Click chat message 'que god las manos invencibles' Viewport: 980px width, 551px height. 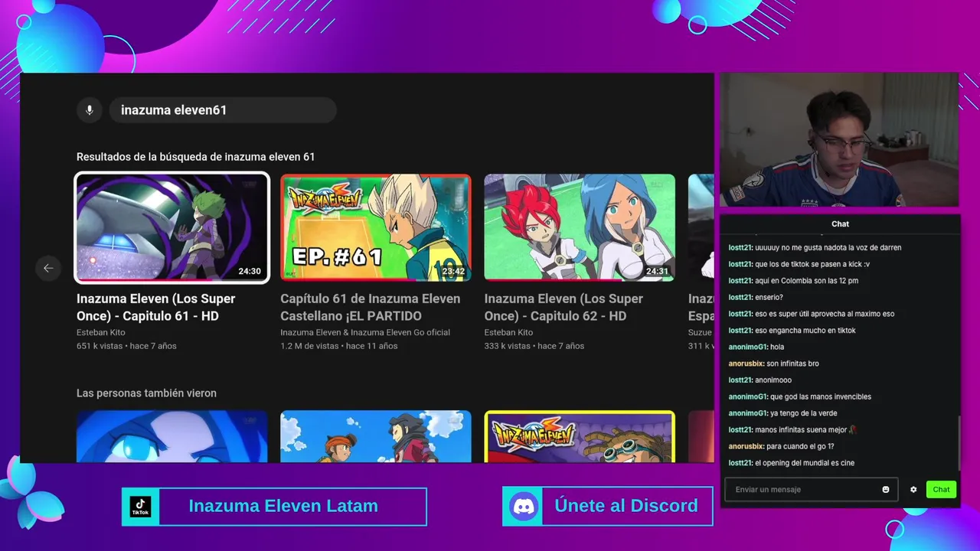(821, 396)
